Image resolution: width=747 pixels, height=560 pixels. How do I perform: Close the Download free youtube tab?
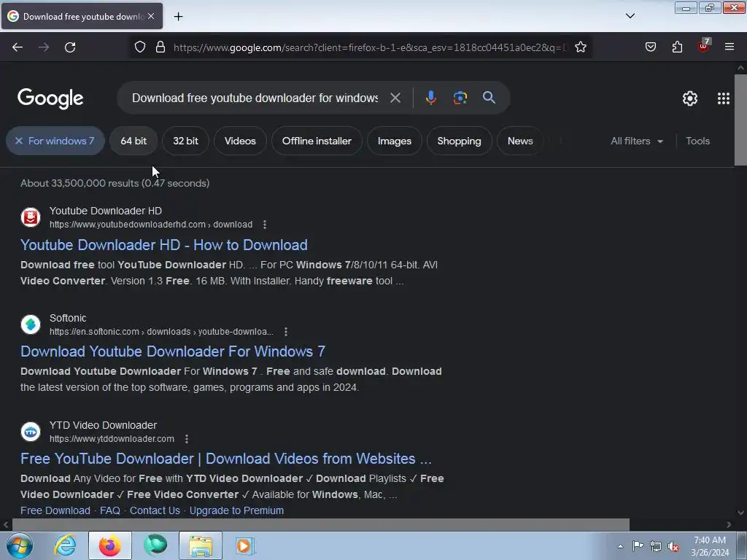click(151, 16)
